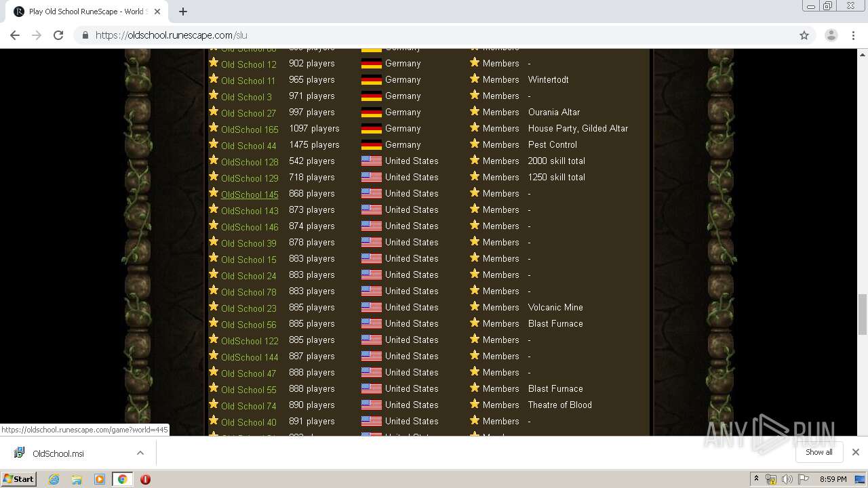Open the Chrome three-dot menu
This screenshot has height=488, width=868.
pos(854,35)
